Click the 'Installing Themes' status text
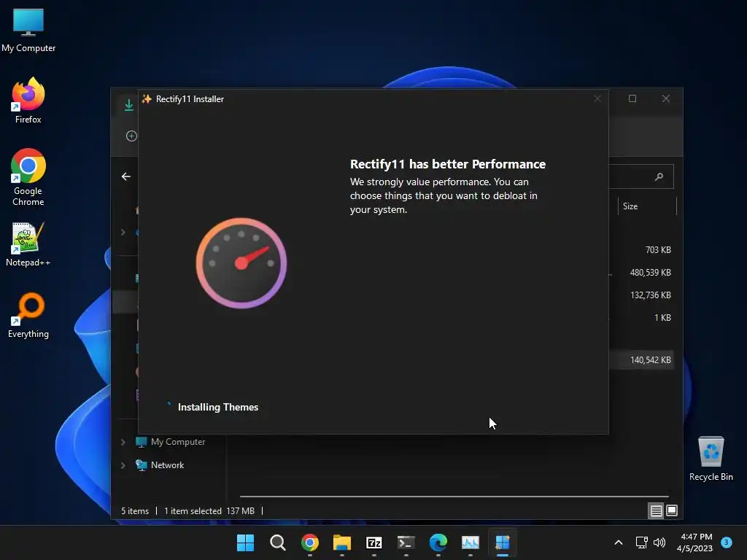The height and width of the screenshot is (560, 747). point(217,407)
